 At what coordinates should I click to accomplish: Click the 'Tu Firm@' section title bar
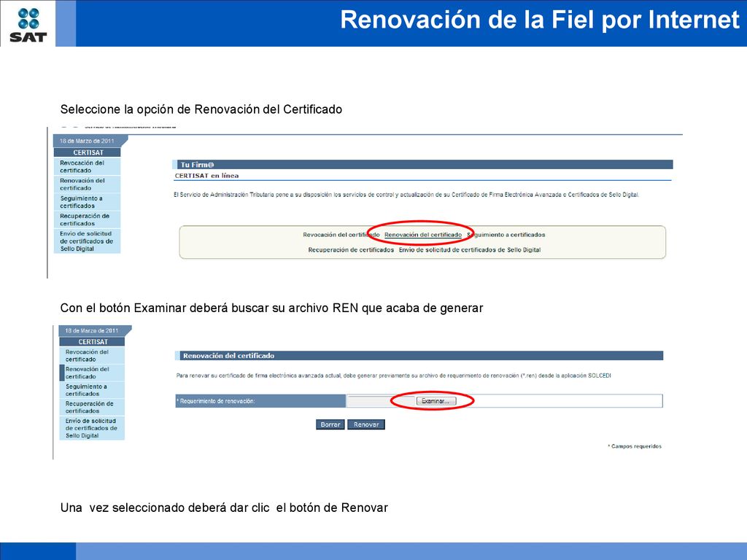(422, 165)
